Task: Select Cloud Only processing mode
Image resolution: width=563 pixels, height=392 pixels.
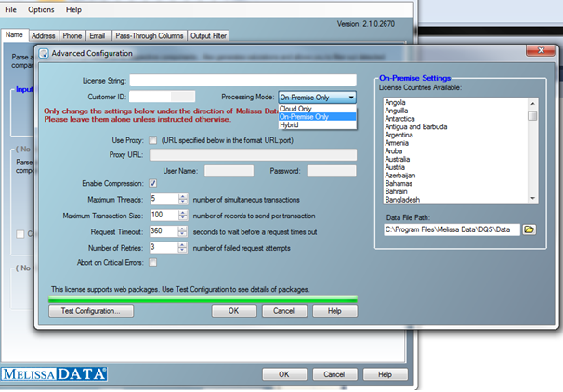Action: click(x=318, y=109)
